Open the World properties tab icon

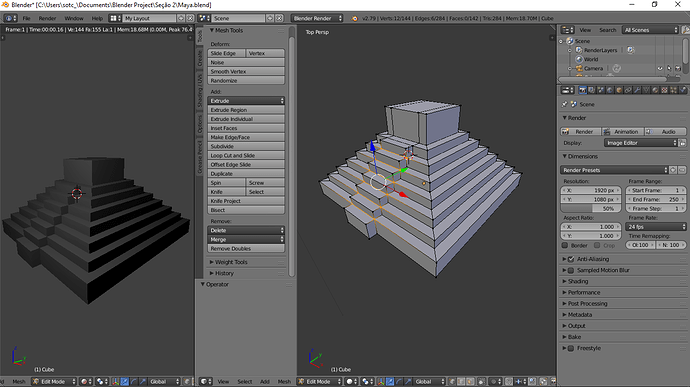click(x=610, y=90)
